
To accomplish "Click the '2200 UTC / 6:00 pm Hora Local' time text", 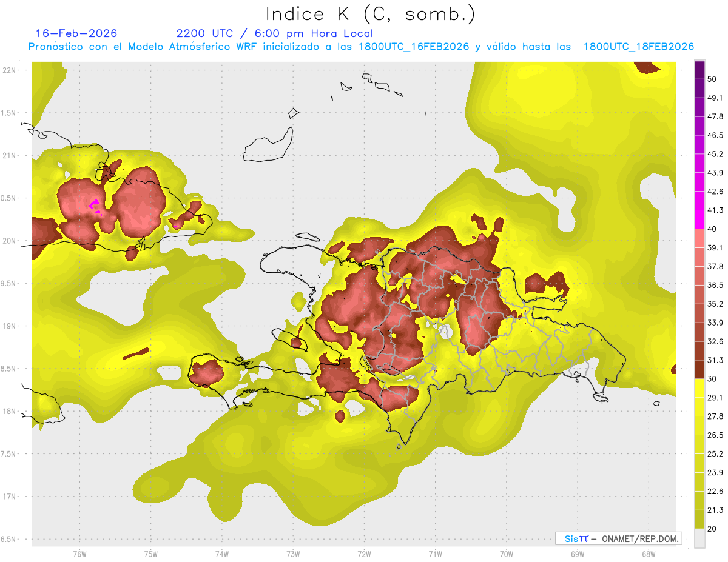I will pos(275,33).
